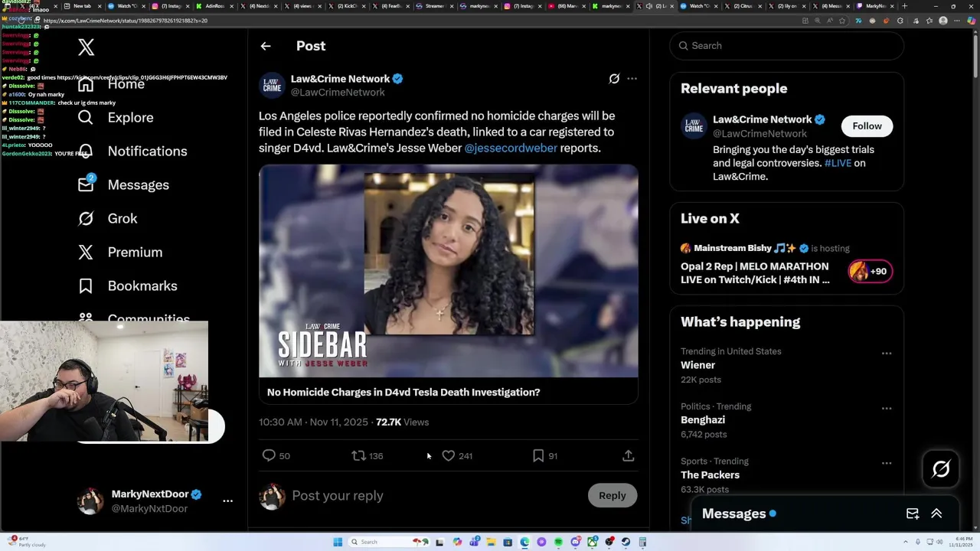The height and width of the screenshot is (551, 980).
Task: Open the MarkyNextDoor profile at sidebar bottom
Action: 155,501
